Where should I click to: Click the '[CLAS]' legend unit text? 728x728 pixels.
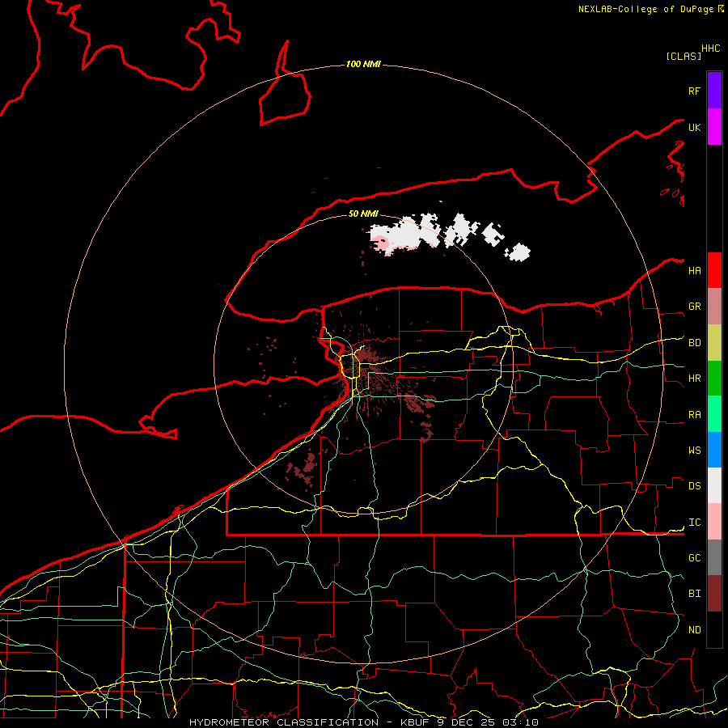(x=684, y=56)
